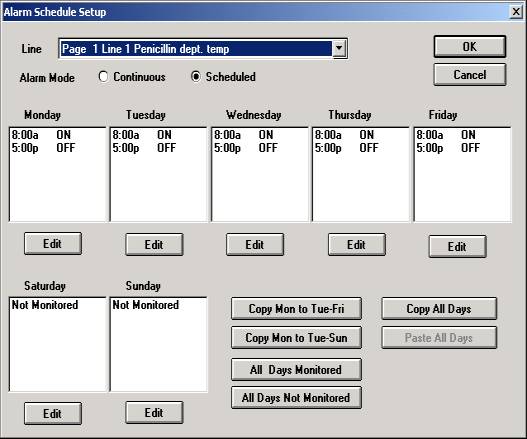The width and height of the screenshot is (527, 439).
Task: Edit the Thursday schedule
Action: (x=357, y=244)
